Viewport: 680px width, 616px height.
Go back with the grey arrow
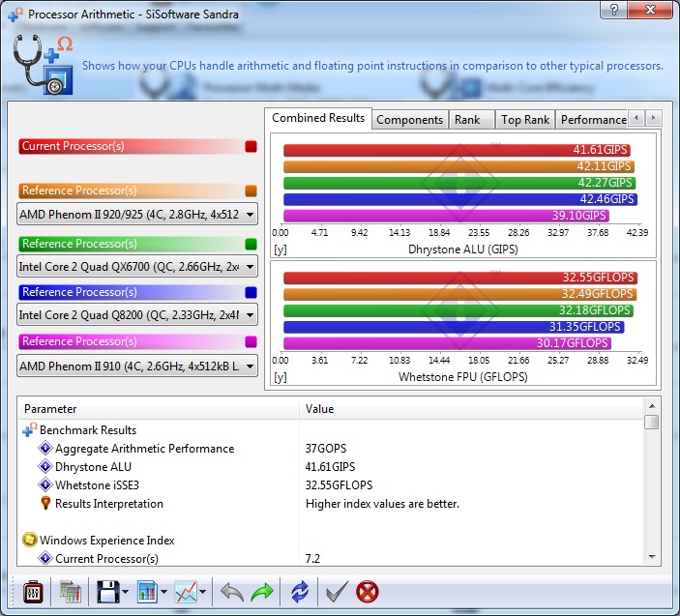tap(231, 592)
